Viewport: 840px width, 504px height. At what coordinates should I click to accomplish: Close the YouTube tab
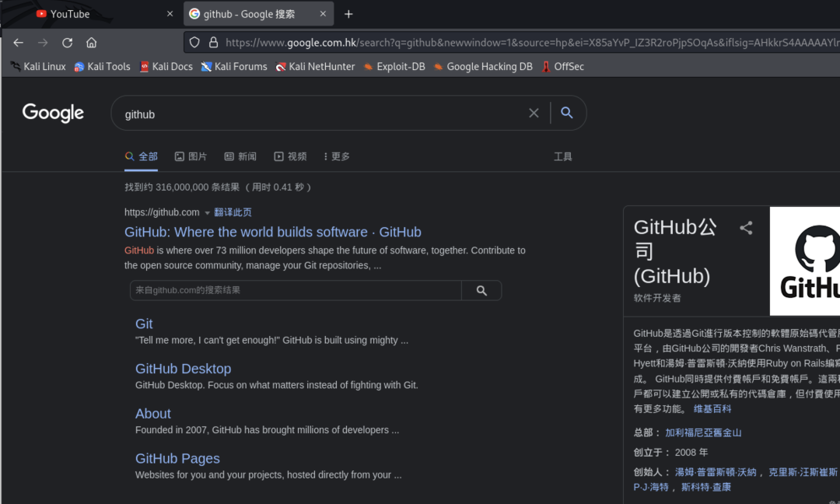tap(170, 14)
